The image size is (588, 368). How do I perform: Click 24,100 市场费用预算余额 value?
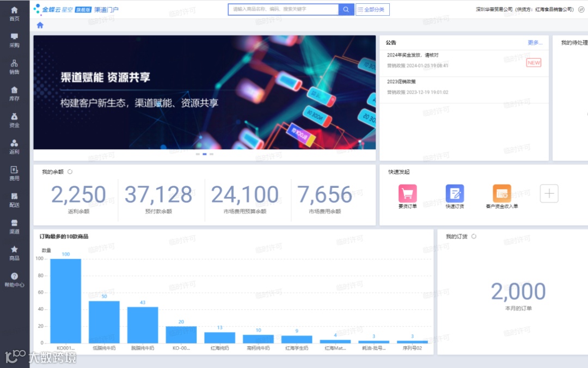245,195
